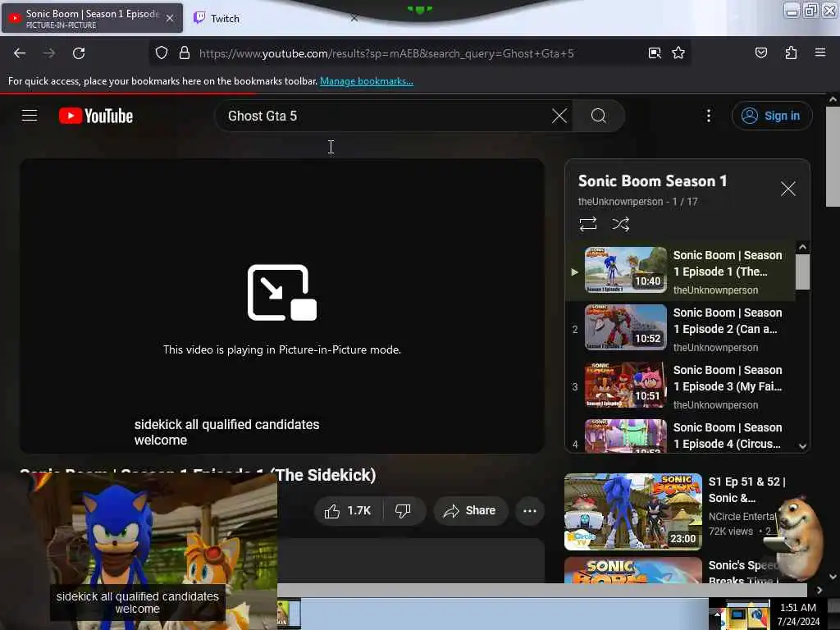This screenshot has width=840, height=630.
Task: Open Season 1 Episode 4 (Circus) title
Action: (727, 436)
